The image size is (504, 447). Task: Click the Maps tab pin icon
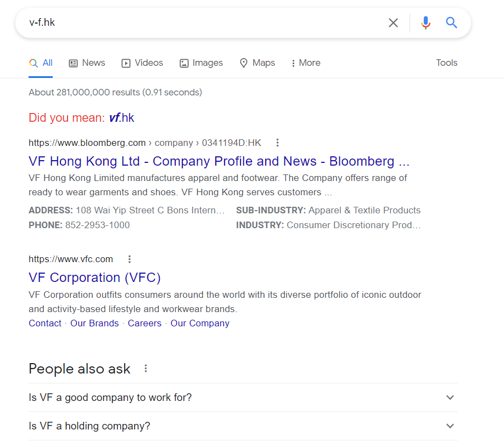pyautogui.click(x=244, y=63)
